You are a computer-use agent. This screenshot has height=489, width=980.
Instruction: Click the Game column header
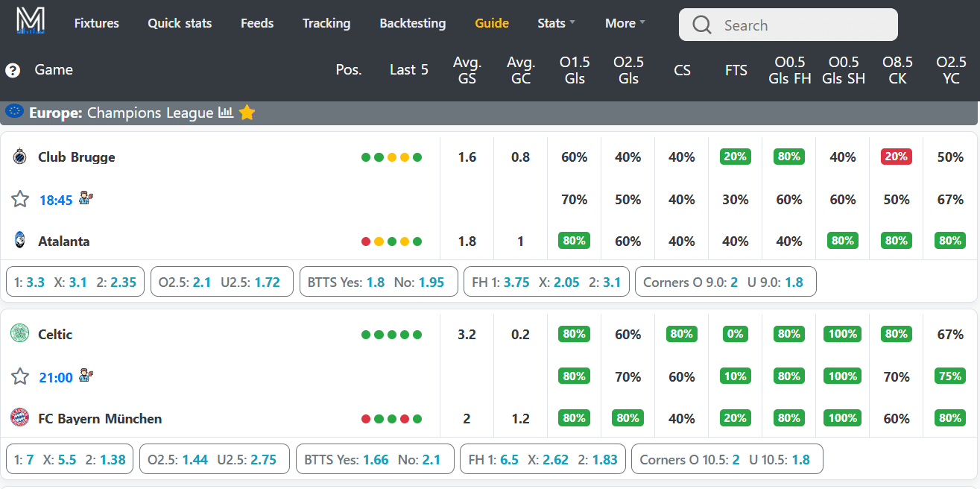click(x=54, y=70)
